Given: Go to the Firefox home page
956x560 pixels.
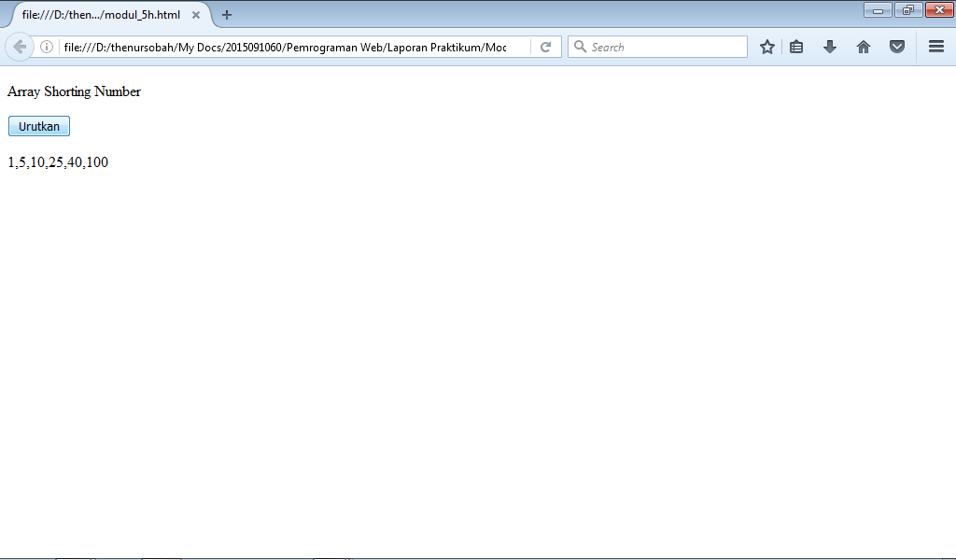Looking at the screenshot, I should [864, 47].
